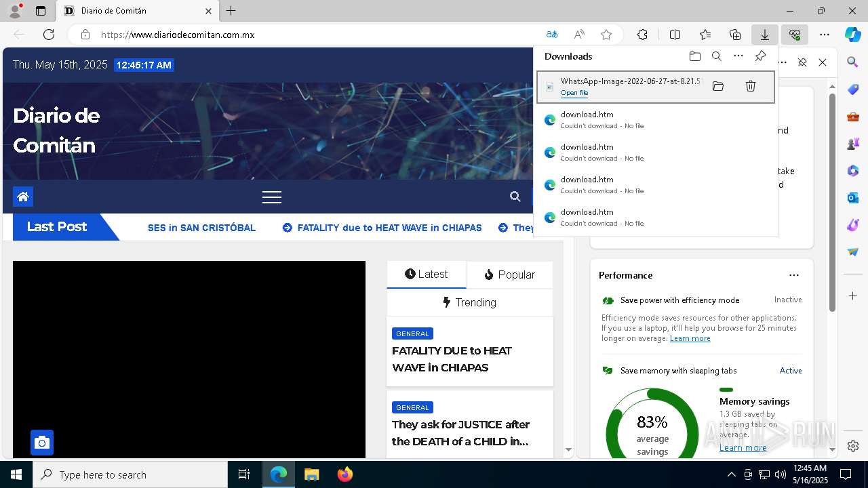
Task: Open the extensions puzzle icon
Action: 642,35
